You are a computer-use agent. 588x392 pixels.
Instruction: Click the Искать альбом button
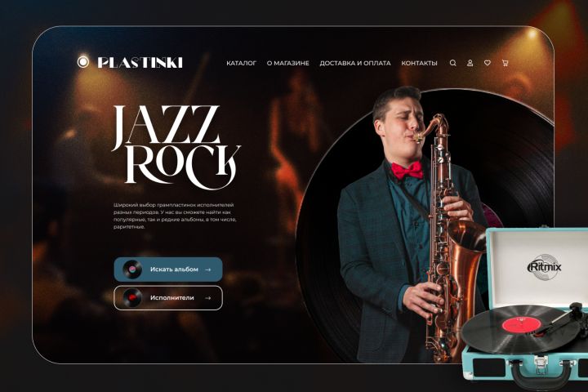[x=168, y=269]
